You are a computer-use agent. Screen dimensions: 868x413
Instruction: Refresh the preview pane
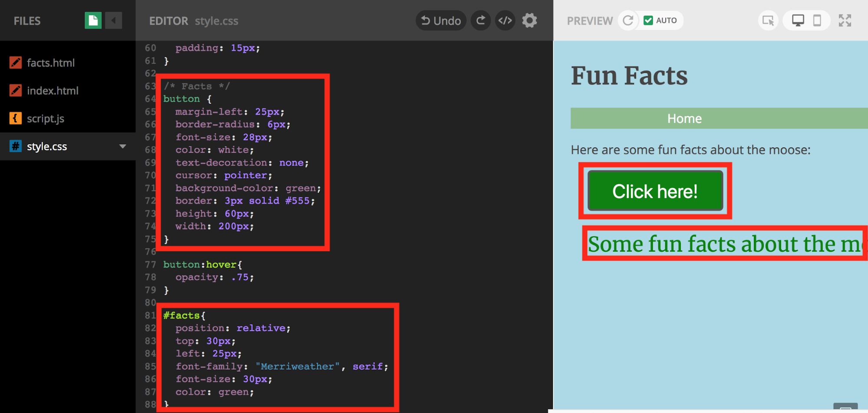click(628, 20)
